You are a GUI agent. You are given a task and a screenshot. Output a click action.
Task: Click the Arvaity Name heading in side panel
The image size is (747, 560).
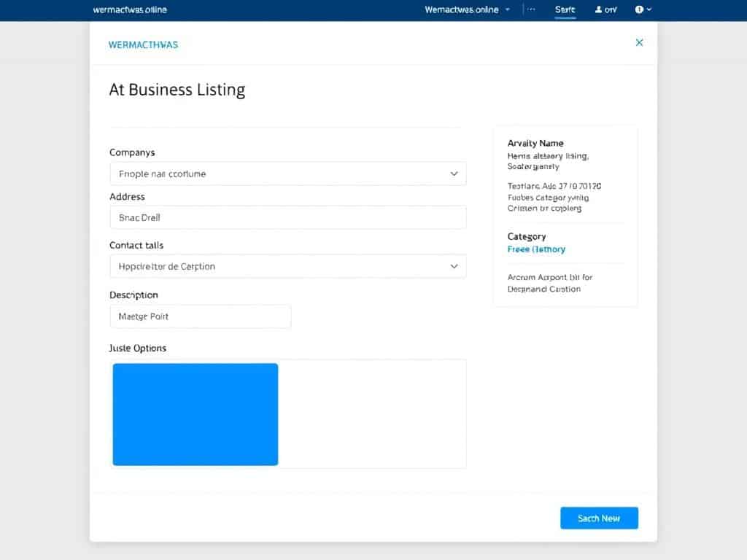(535, 144)
